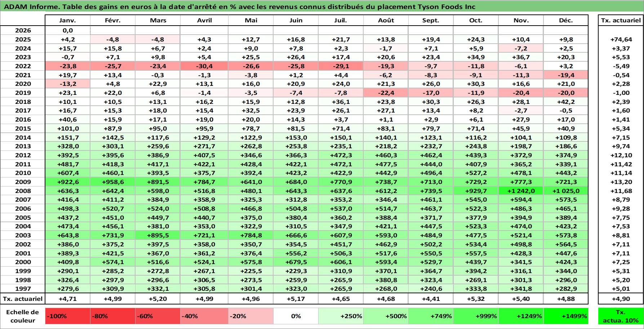The width and height of the screenshot is (644, 329).
Task: Select the 'Janv.' column header
Action: point(68,20)
